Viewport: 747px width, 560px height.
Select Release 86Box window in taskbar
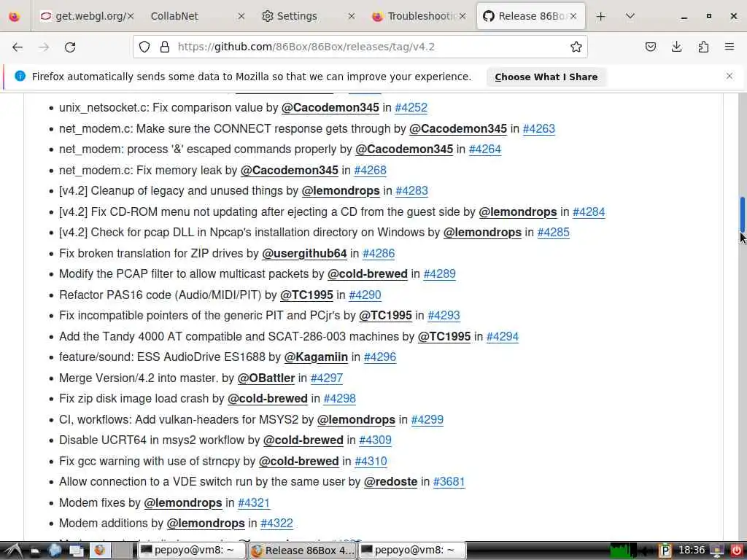pyautogui.click(x=302, y=550)
